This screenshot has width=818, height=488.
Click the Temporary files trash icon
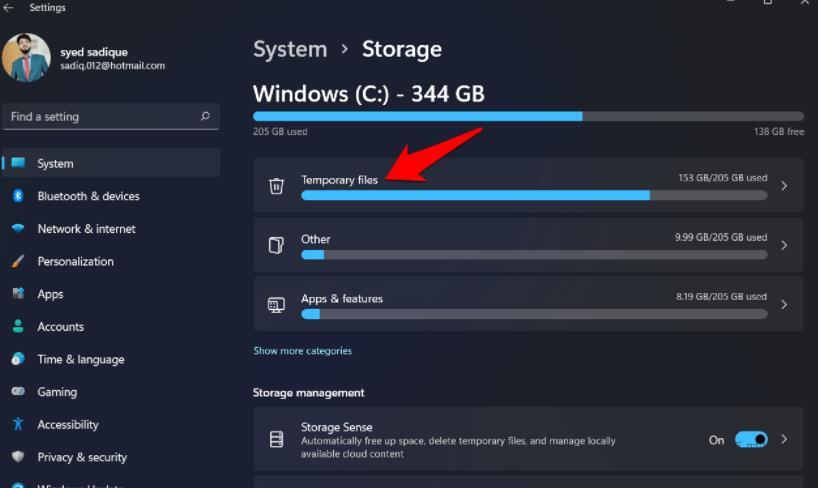coord(277,185)
